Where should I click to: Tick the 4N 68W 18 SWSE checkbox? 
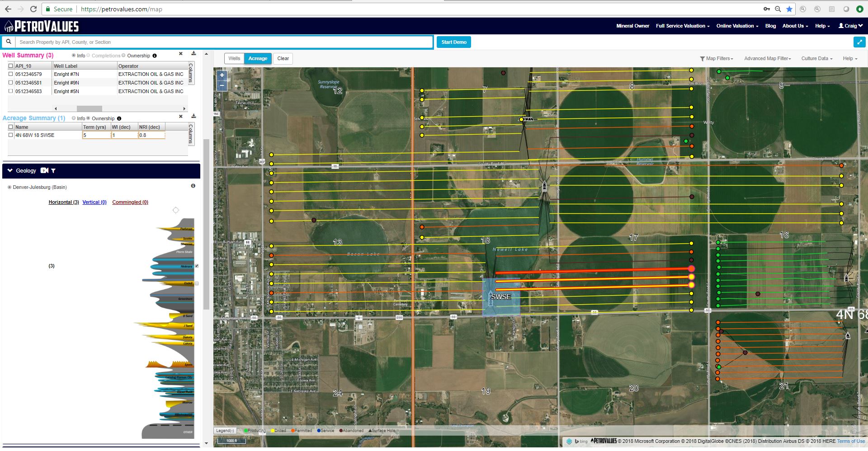[x=11, y=135]
